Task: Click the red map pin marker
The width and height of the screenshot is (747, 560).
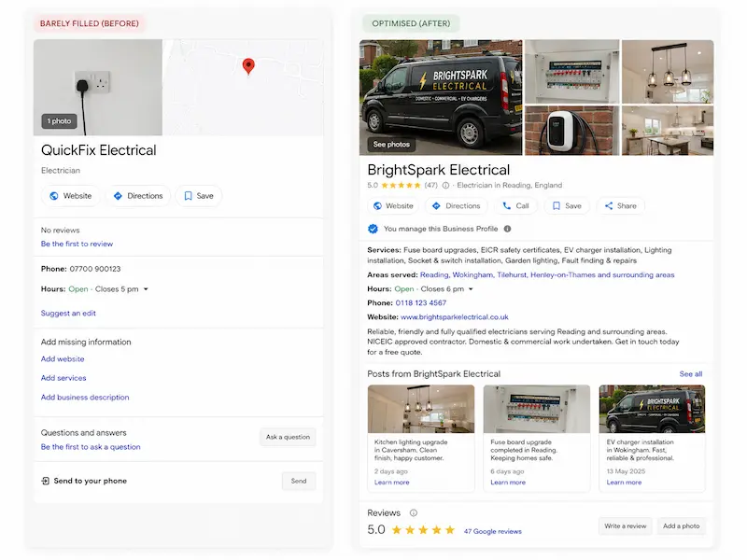Action: point(248,66)
